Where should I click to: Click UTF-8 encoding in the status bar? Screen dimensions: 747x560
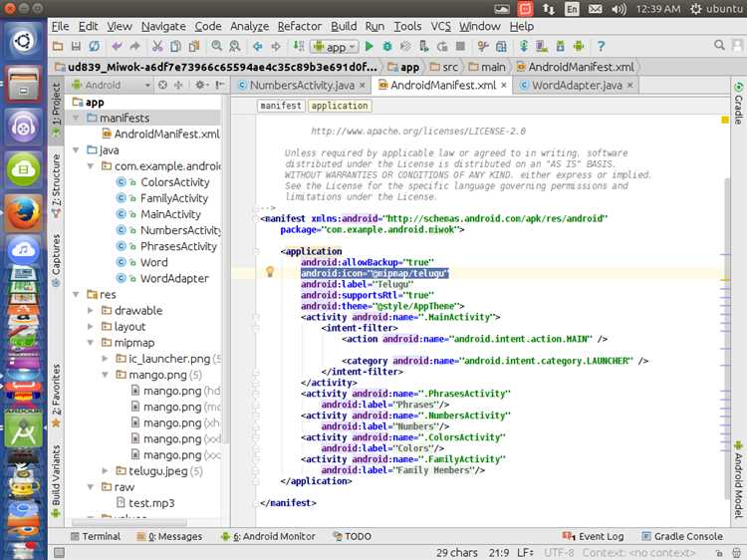pos(559,552)
